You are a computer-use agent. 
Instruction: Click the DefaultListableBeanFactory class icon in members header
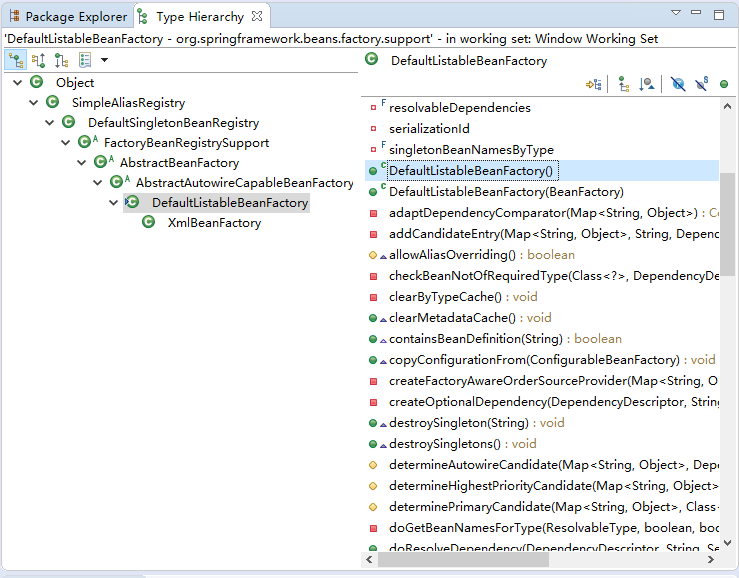click(371, 59)
